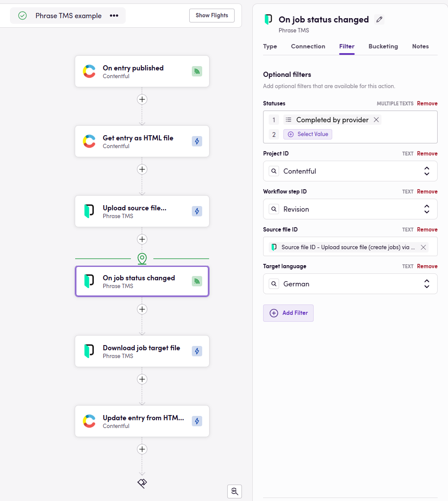Click the Add Filter button
This screenshot has height=501, width=448.
click(x=288, y=313)
